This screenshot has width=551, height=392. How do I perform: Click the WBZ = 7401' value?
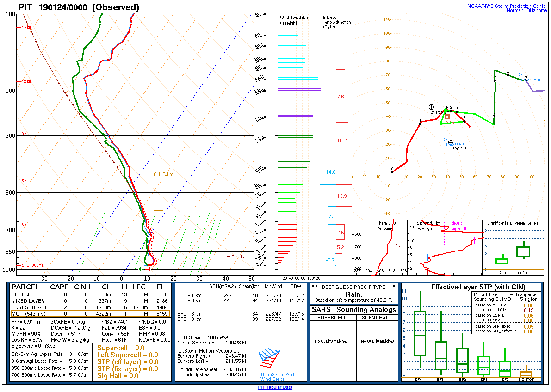116,322
